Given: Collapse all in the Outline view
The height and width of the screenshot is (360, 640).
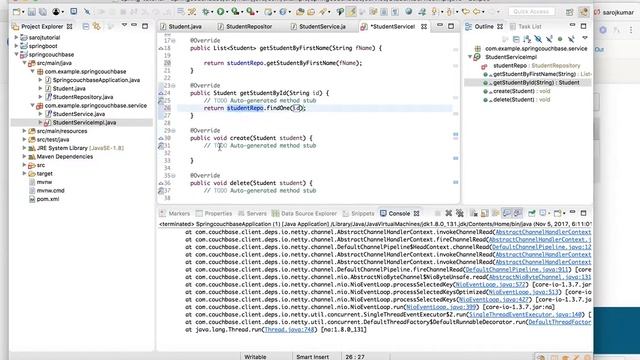Looking at the screenshot, I should click(516, 39).
